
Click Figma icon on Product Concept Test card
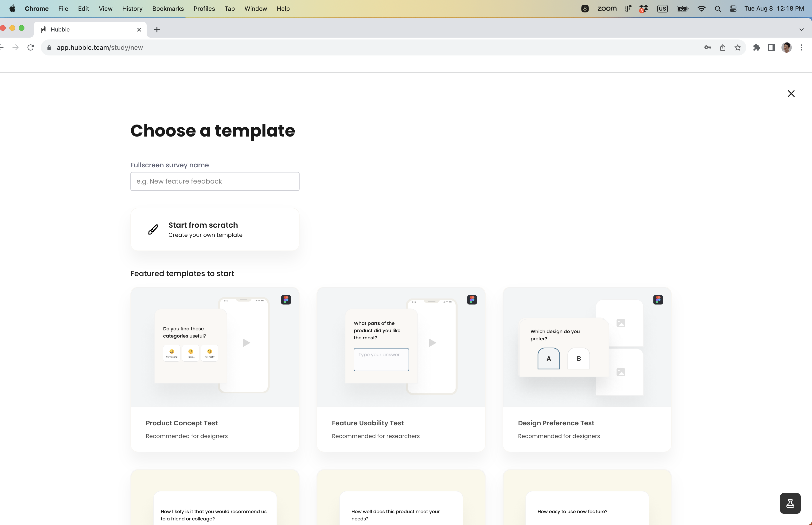point(286,300)
